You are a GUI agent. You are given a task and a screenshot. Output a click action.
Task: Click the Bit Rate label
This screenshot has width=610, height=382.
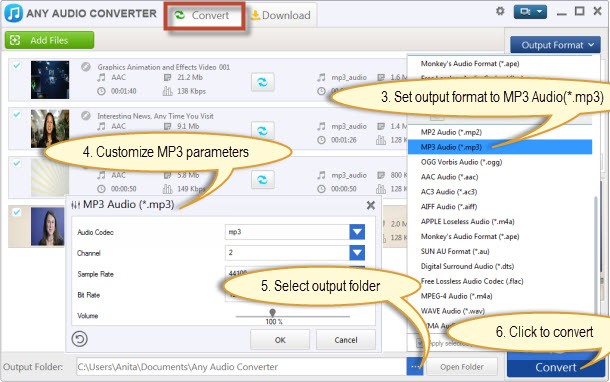point(88,295)
